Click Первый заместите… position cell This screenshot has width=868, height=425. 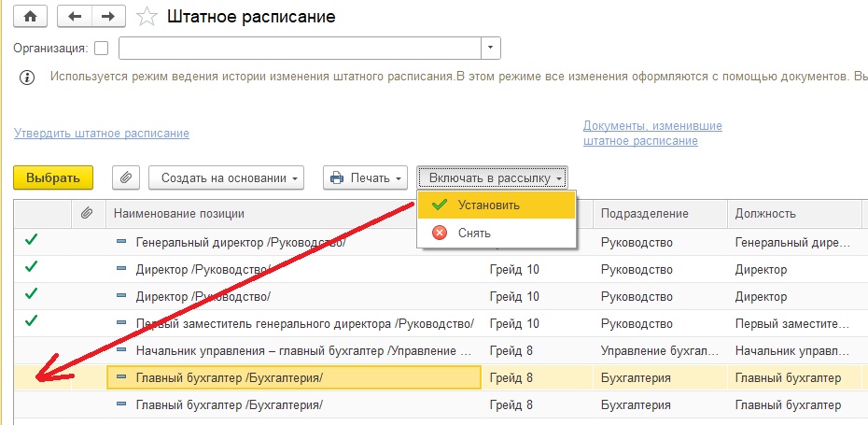792,324
